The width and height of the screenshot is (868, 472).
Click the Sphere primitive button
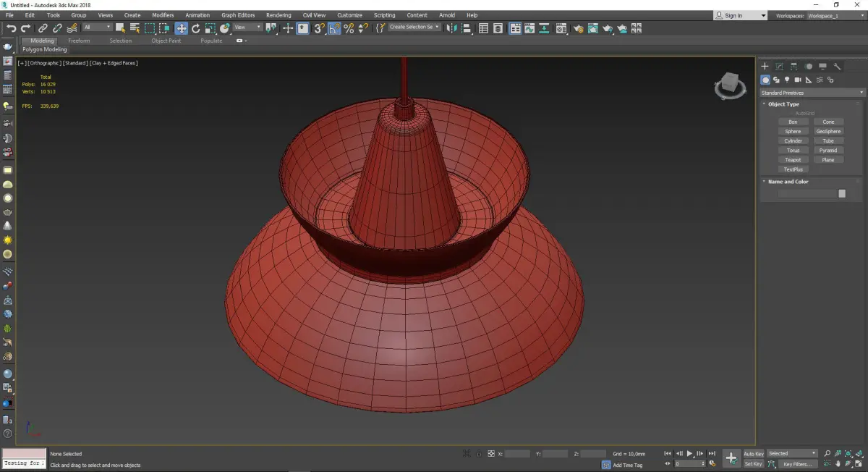point(793,132)
